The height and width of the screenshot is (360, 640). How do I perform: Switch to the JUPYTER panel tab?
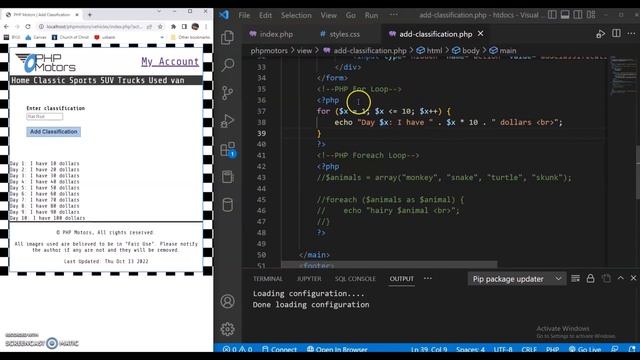pyautogui.click(x=309, y=279)
